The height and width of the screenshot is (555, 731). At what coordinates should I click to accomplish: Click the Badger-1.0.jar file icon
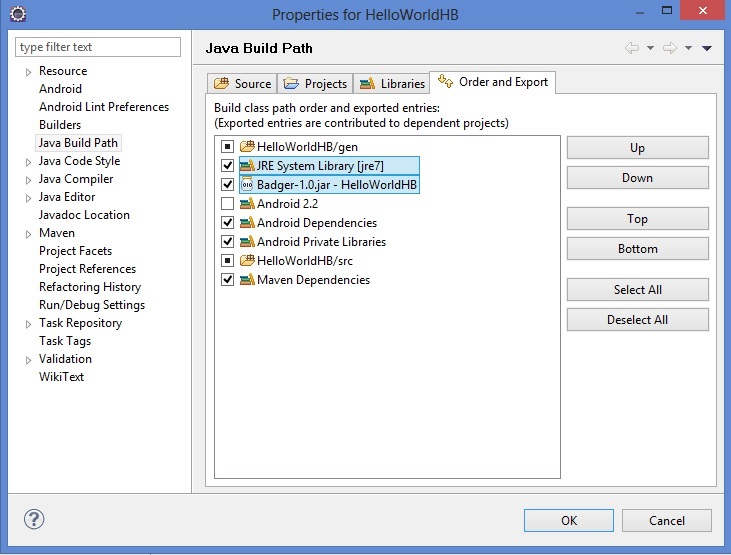[247, 185]
